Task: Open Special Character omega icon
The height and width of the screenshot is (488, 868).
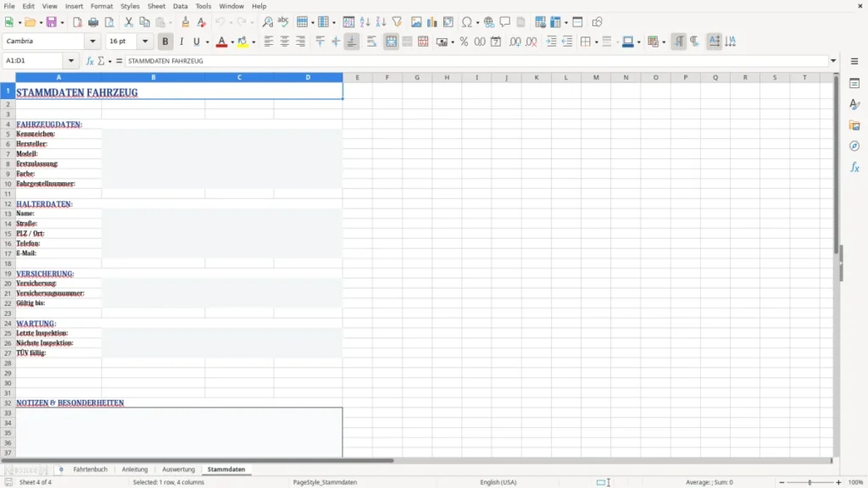Action: pyautogui.click(x=467, y=22)
